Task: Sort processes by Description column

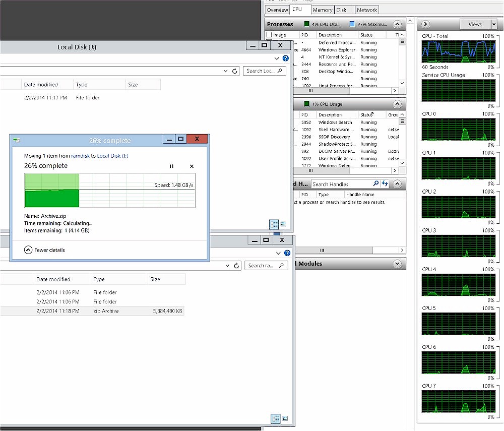Action: pyautogui.click(x=337, y=35)
